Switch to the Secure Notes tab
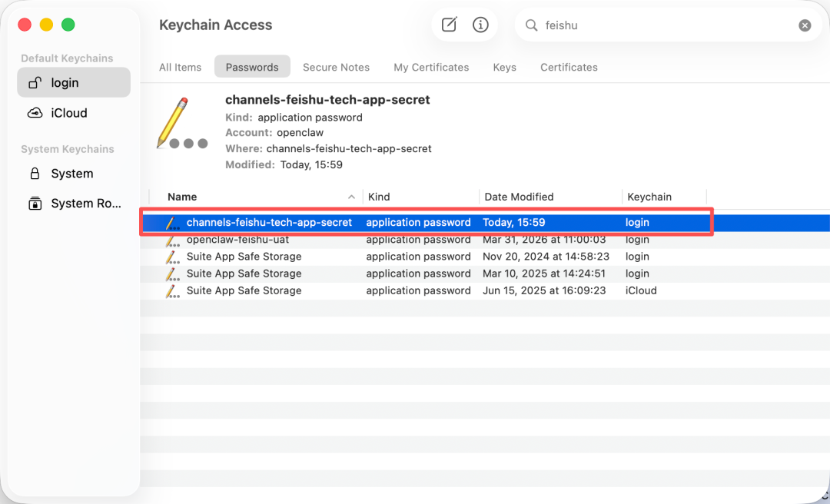 [x=336, y=67]
